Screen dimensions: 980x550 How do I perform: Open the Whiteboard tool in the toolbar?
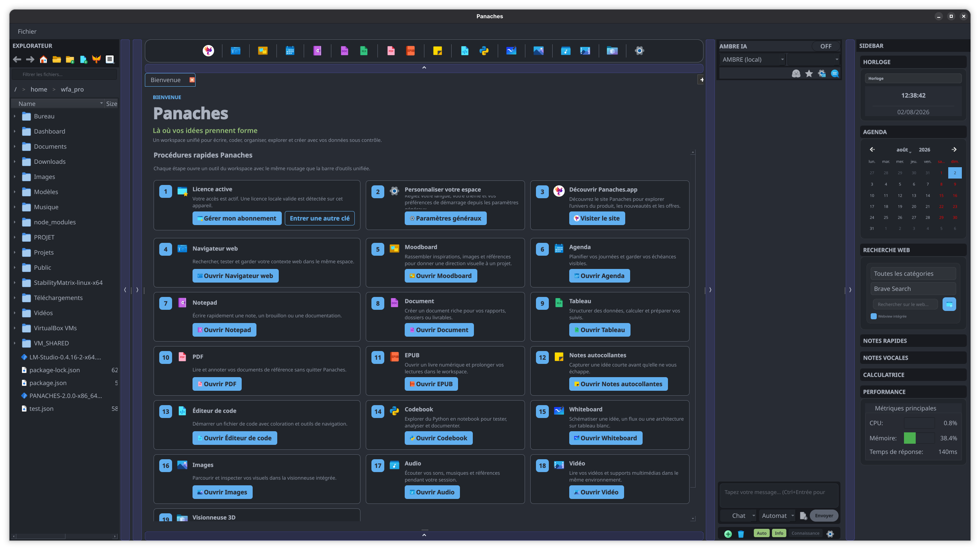pos(511,51)
